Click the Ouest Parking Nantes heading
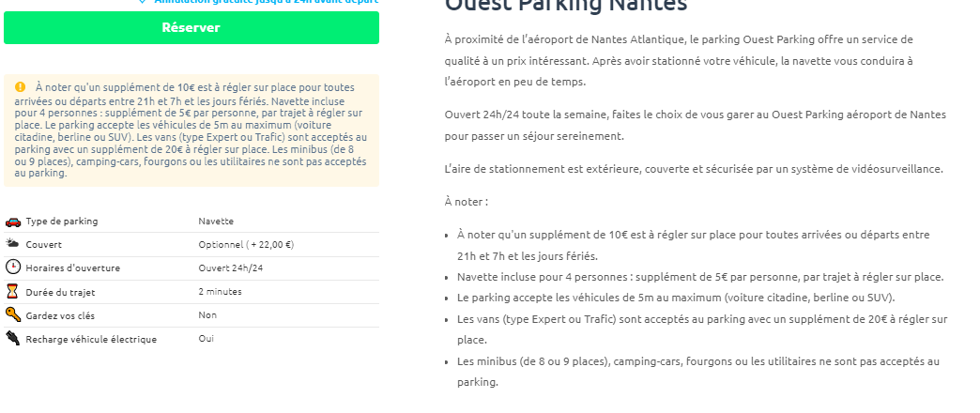This screenshot has height=413, width=980. [565, 6]
